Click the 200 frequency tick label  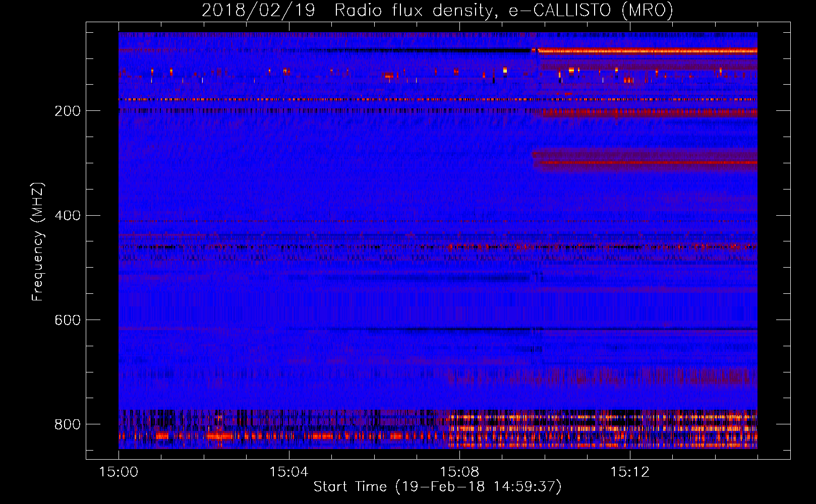68,111
